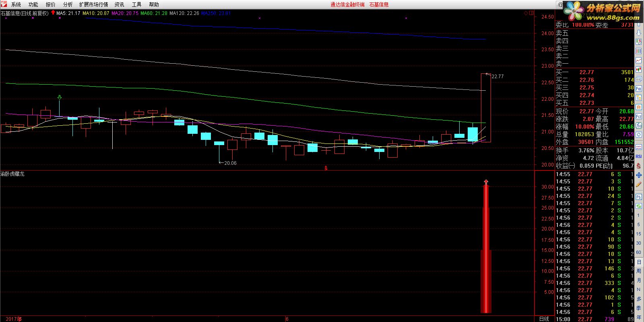Open the f(x) formula icon
The image size is (644, 322).
pyautogui.click(x=639, y=125)
